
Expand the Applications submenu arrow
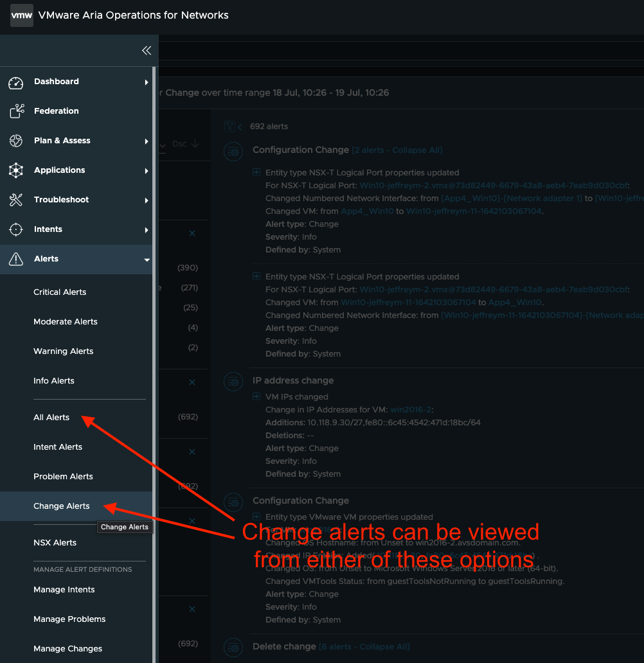(147, 171)
